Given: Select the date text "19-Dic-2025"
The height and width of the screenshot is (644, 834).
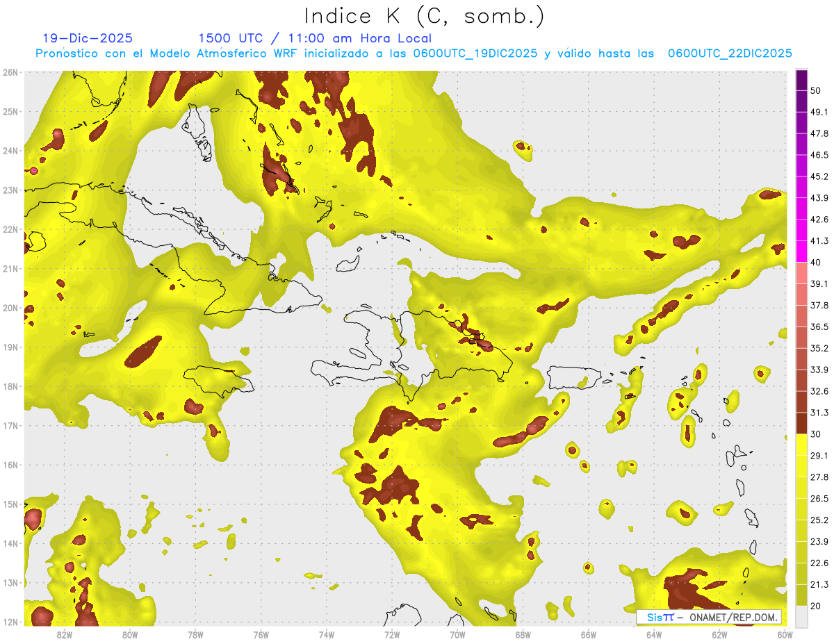Looking at the screenshot, I should click(87, 39).
